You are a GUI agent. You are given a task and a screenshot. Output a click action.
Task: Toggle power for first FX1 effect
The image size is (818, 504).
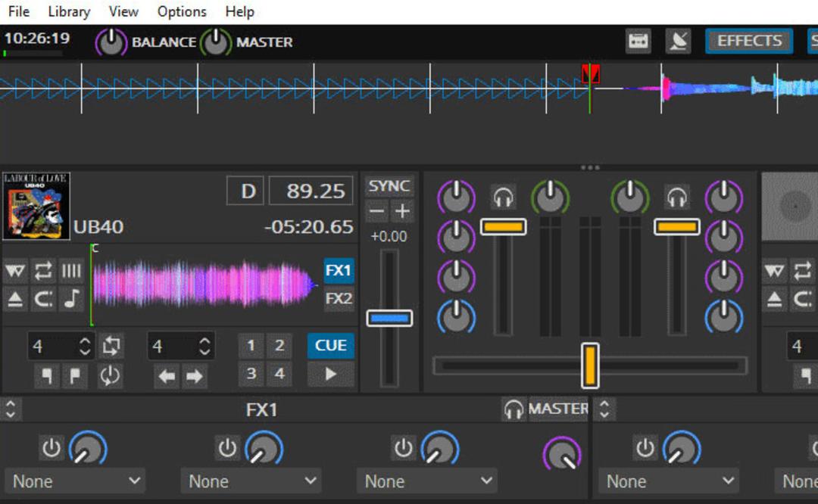52,448
